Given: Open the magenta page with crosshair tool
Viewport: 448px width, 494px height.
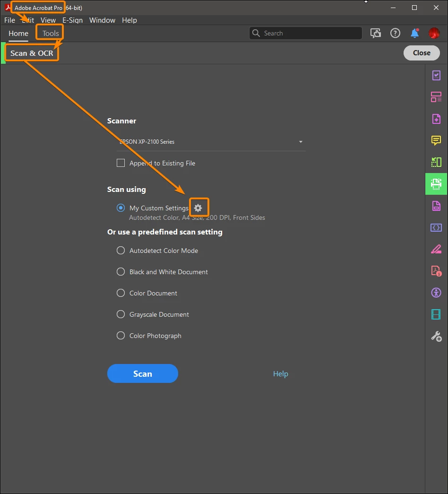Looking at the screenshot, I should point(436,119).
